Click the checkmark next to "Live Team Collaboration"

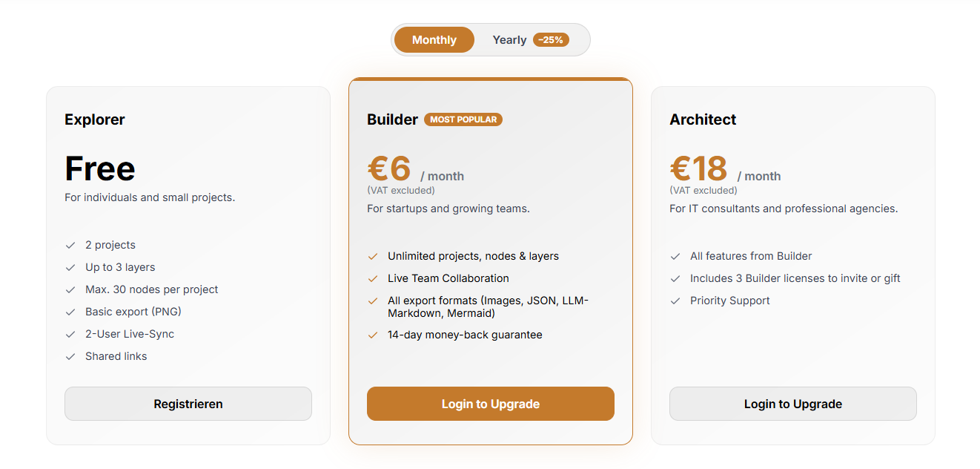click(x=373, y=278)
